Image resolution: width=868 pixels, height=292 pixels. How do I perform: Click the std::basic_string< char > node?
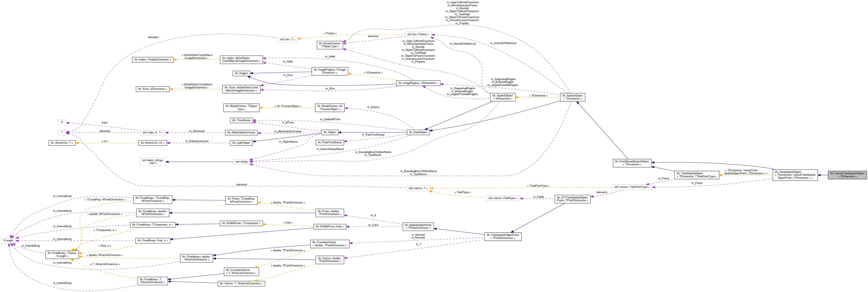153,162
